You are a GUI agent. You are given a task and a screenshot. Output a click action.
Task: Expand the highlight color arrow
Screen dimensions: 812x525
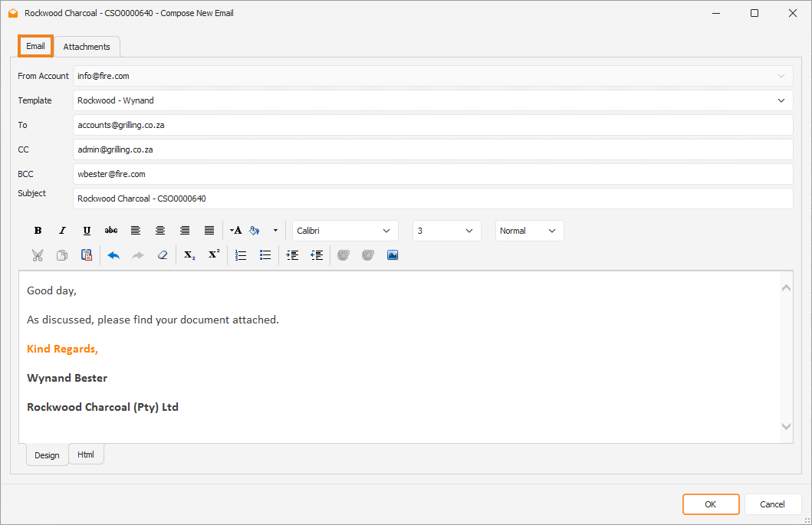275,231
